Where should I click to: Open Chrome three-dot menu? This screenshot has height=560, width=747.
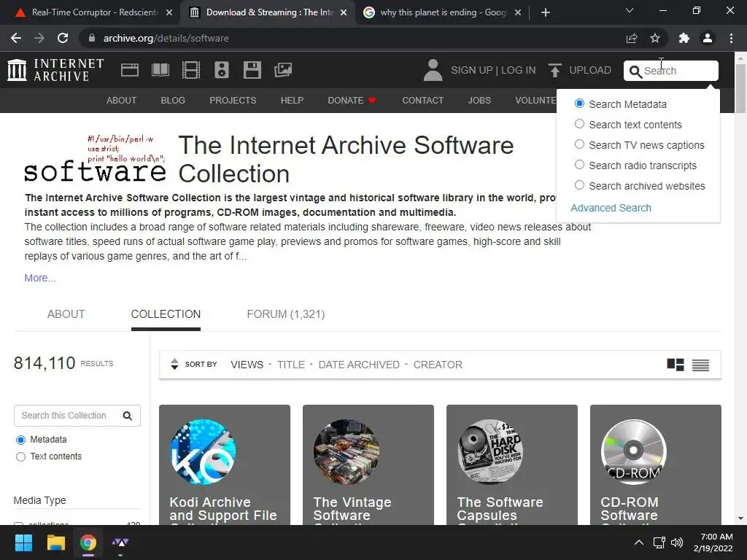tap(731, 38)
